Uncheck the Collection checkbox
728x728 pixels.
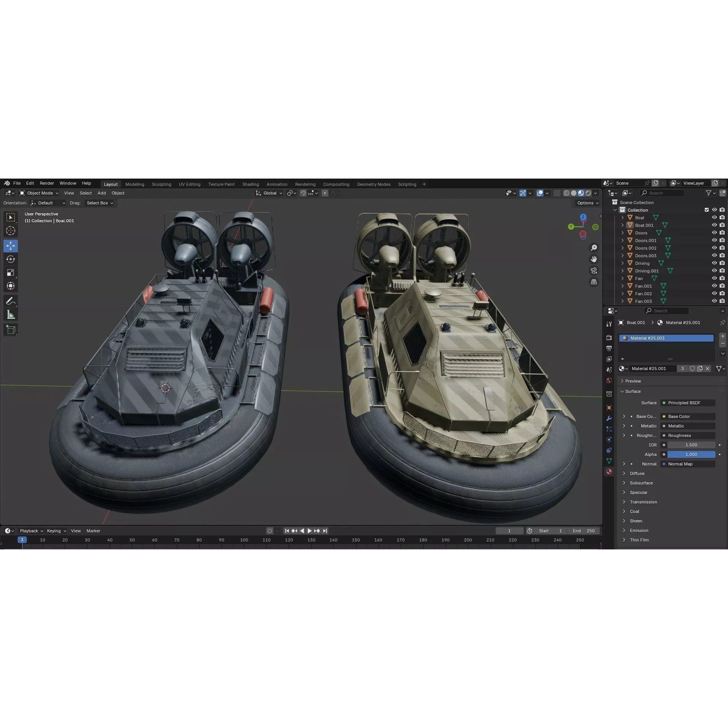click(x=707, y=210)
